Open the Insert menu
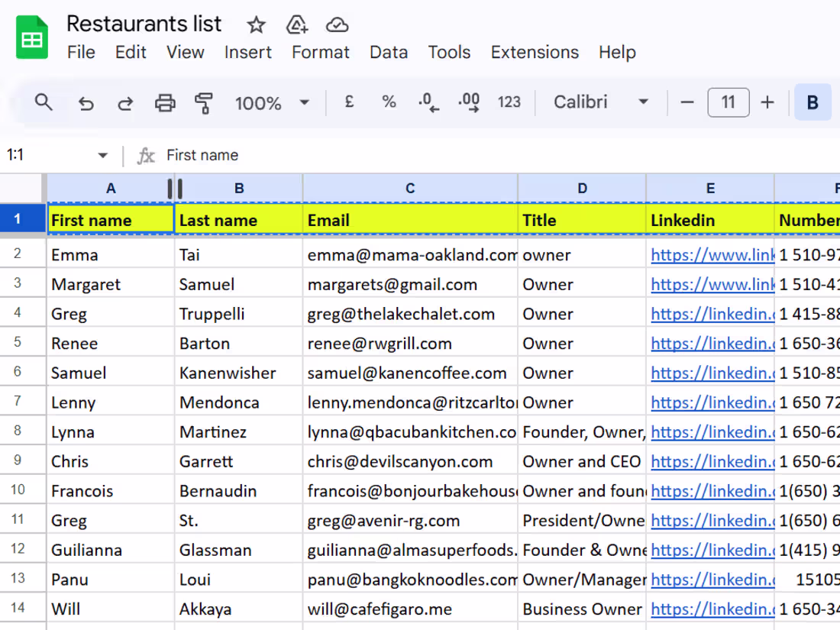This screenshot has width=840, height=630. [x=247, y=53]
